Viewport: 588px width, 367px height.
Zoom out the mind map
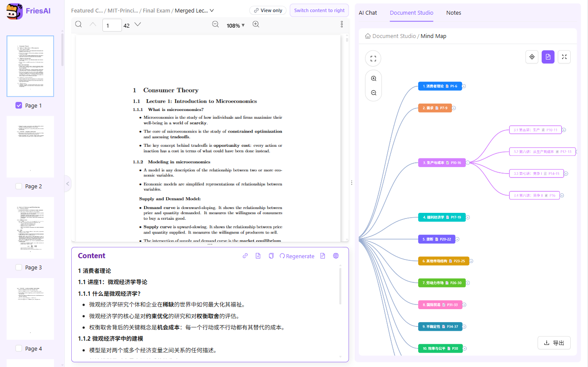tap(373, 93)
